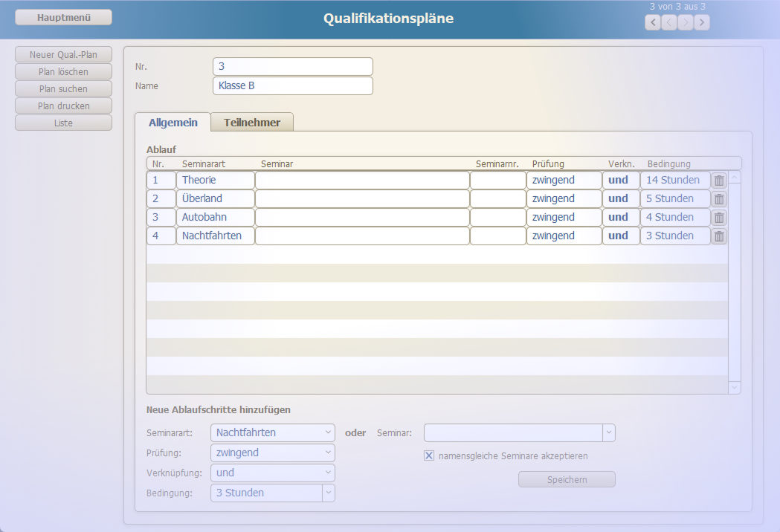Go to the previous record arrow
Viewport: 780px width, 532px height.
(x=668, y=22)
